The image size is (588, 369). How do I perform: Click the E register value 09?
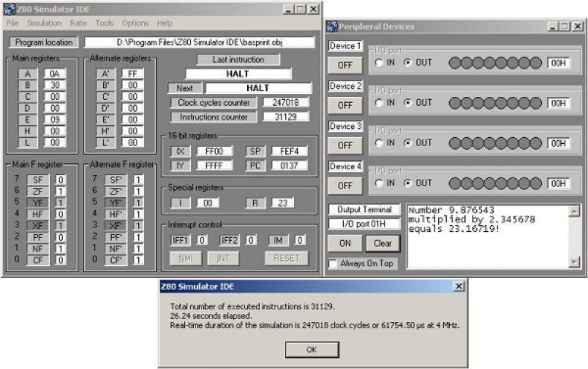coord(54,119)
